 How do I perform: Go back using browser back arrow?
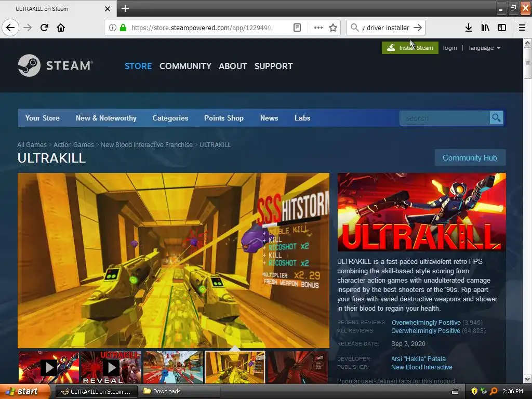click(10, 28)
